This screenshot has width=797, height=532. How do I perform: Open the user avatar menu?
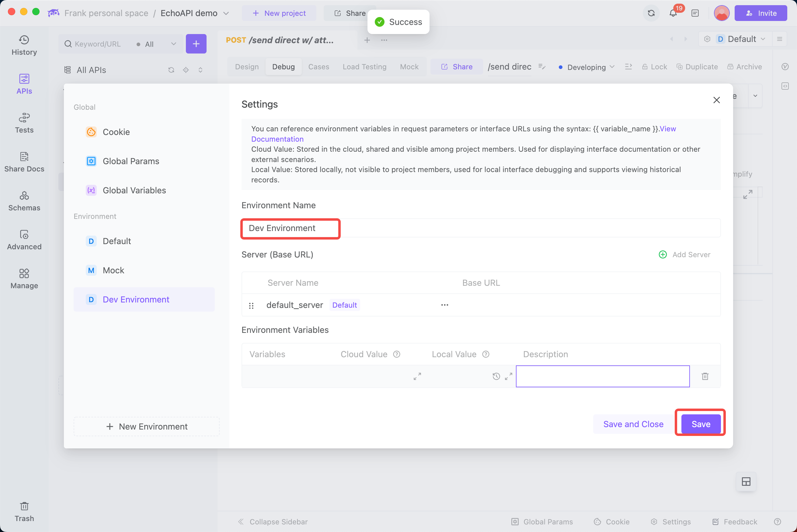(721, 13)
